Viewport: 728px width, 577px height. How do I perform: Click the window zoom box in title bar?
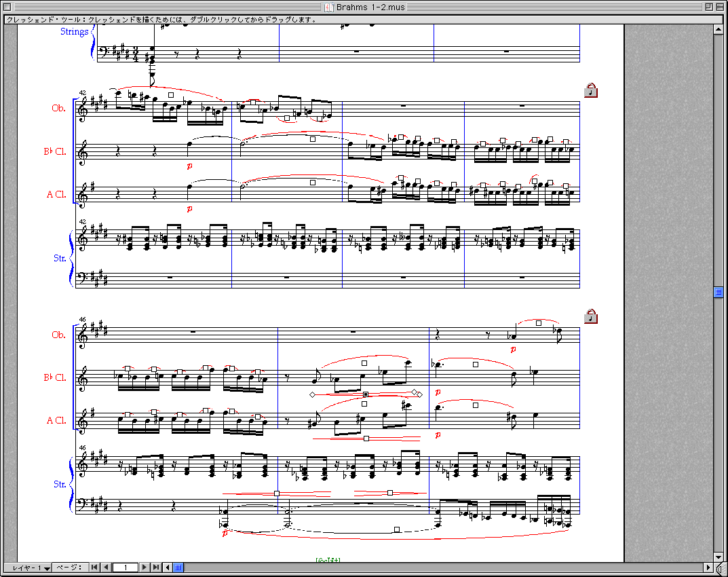[x=709, y=7]
